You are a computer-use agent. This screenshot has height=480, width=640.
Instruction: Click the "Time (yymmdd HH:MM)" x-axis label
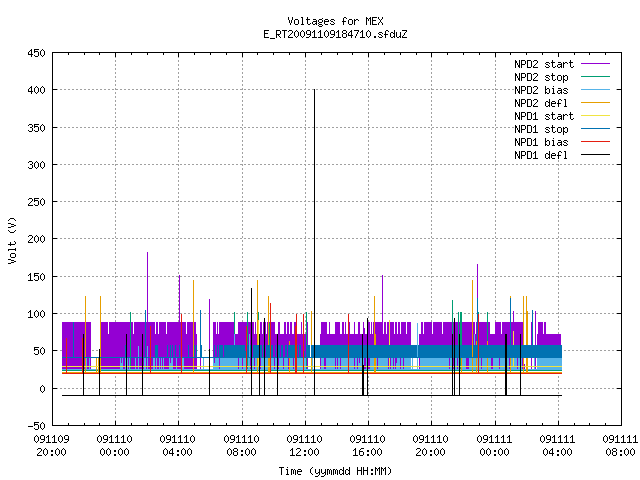click(x=335, y=471)
